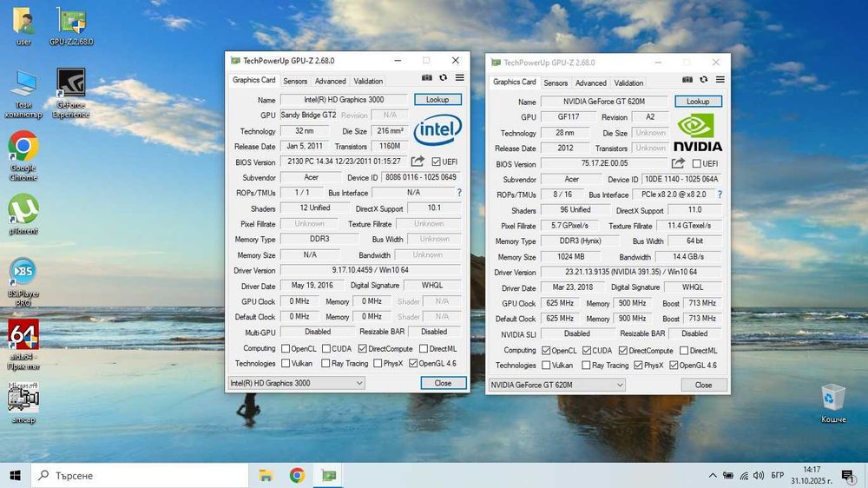Toggle PhysX checkbox in NVIDIA GPU-Z window

tap(638, 365)
